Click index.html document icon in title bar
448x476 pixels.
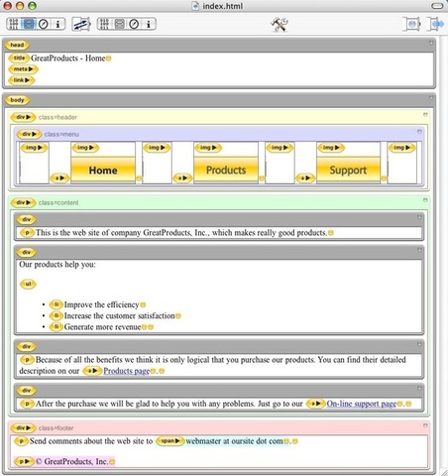196,6
